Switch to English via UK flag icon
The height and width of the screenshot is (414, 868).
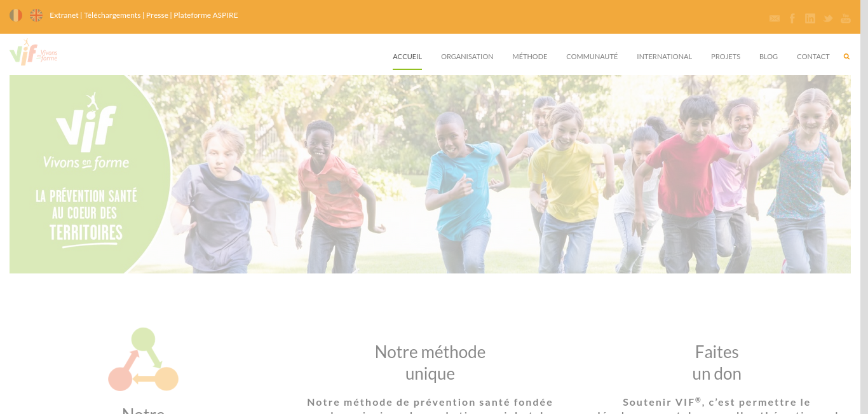point(36,15)
